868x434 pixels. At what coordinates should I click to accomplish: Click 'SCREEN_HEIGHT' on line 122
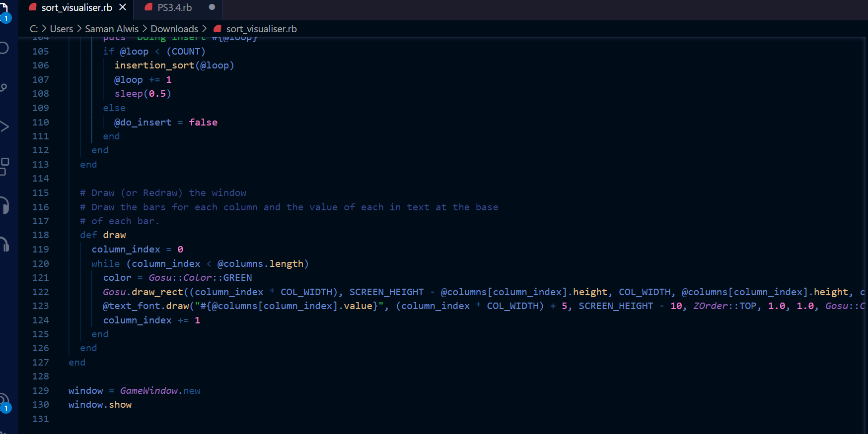coord(386,292)
